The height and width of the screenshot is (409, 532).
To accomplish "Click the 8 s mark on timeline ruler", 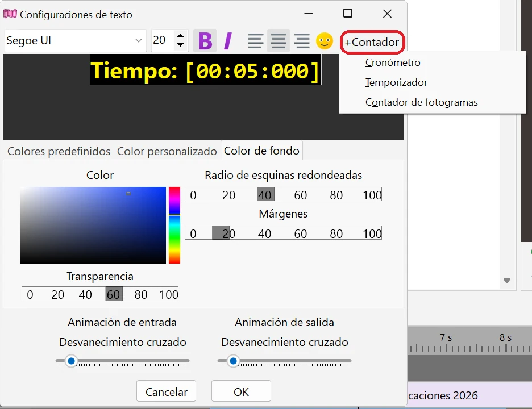I will click(x=505, y=338).
